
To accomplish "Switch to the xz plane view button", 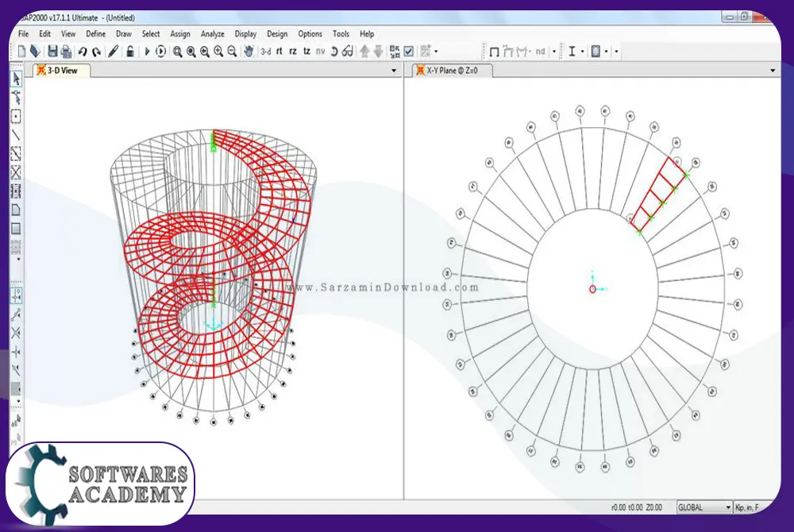I will tap(293, 51).
